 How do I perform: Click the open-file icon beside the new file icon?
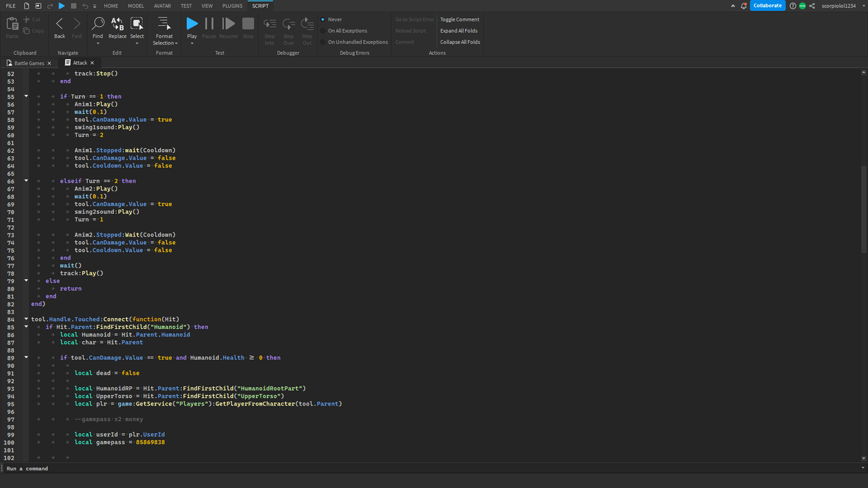(38, 6)
